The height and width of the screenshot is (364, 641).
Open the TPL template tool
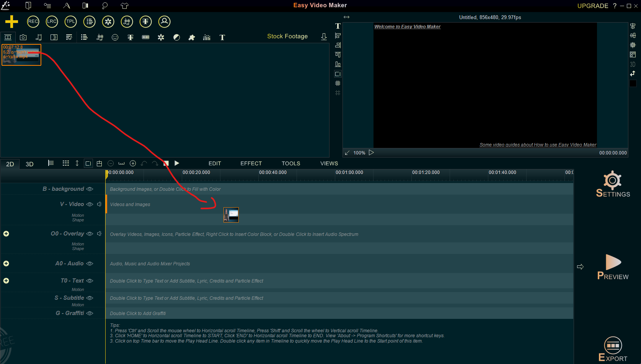pyautogui.click(x=70, y=21)
